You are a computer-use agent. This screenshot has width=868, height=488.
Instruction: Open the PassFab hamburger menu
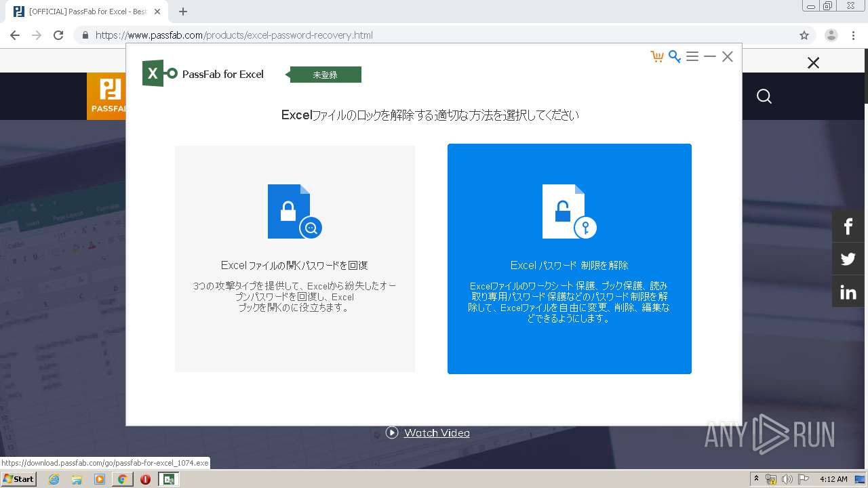(x=692, y=57)
